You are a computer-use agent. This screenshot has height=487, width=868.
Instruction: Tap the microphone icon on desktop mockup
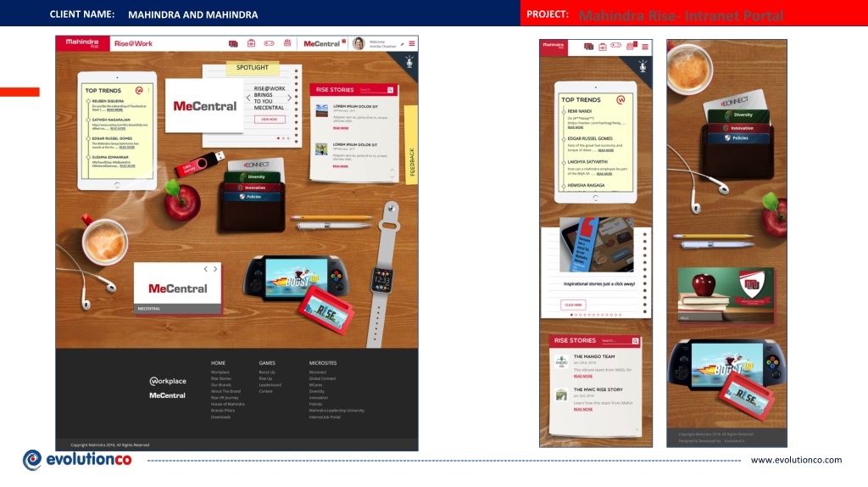409,61
